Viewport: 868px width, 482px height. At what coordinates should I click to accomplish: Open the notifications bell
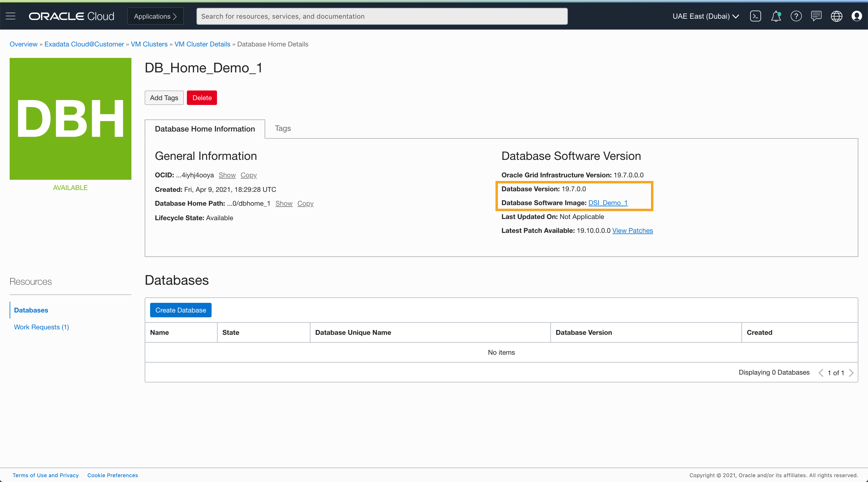pyautogui.click(x=776, y=16)
